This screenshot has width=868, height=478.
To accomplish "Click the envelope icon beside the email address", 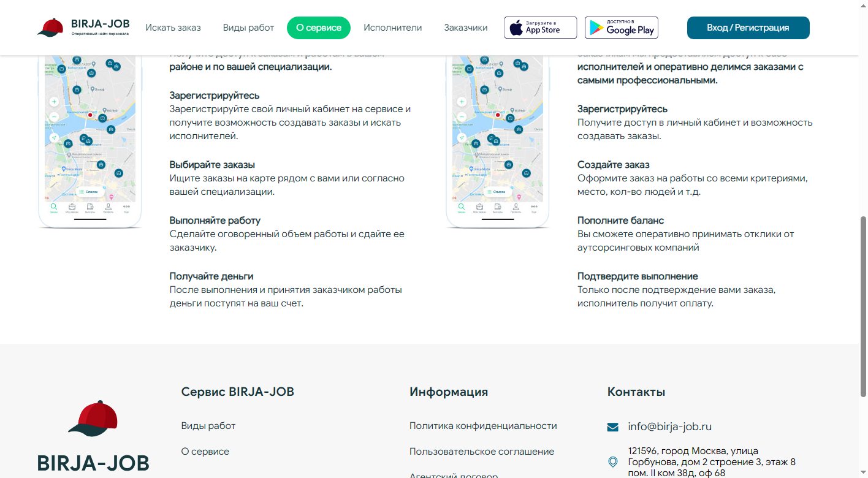I will tap(612, 427).
